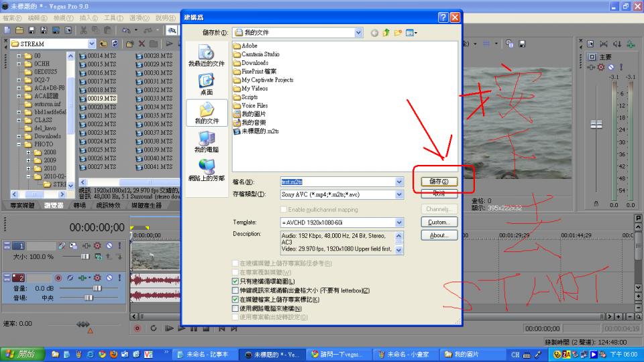Image resolution: width=644 pixels, height=362 pixels.
Task: Click the Save disk icon in Vegas toolbar
Action: coord(32,30)
